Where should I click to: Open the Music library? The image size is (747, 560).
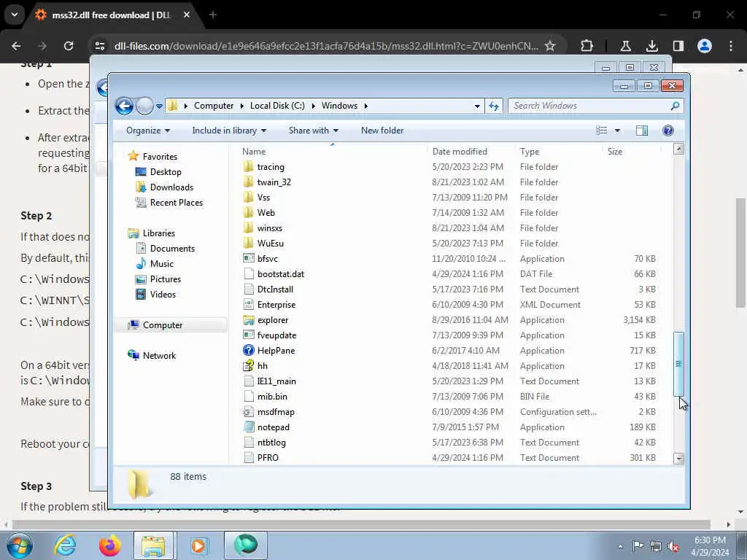point(161,264)
